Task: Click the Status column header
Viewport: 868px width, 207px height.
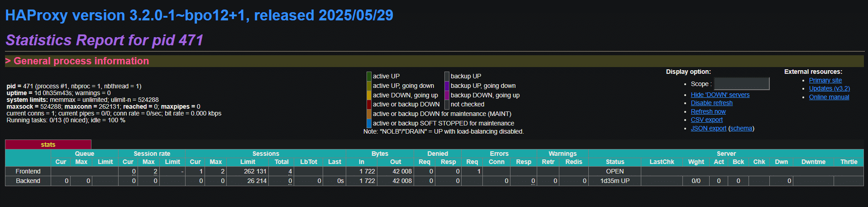Action: 615,162
